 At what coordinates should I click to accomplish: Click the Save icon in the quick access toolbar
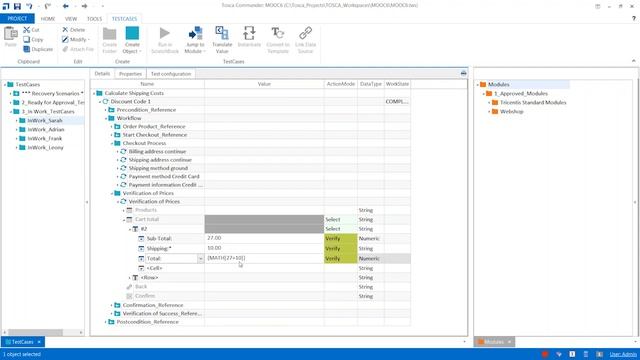17,6
